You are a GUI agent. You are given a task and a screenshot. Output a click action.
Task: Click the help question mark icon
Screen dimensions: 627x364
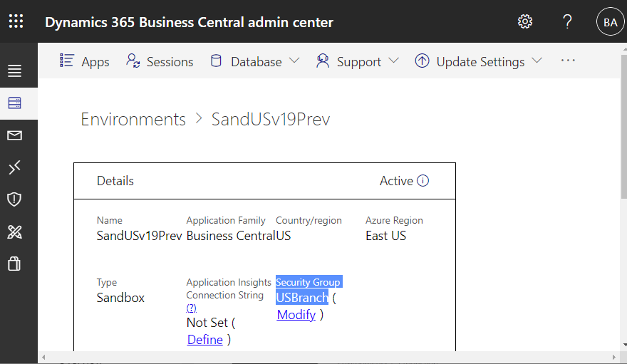[567, 21]
